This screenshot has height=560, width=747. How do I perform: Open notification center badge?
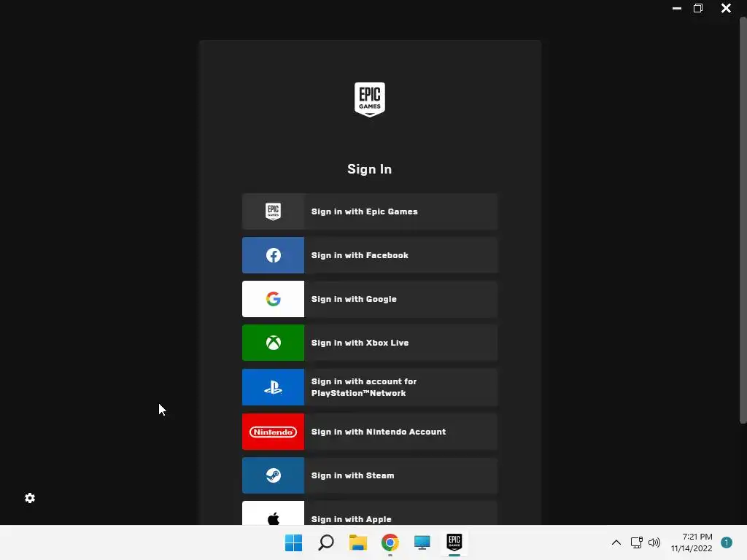click(x=727, y=542)
